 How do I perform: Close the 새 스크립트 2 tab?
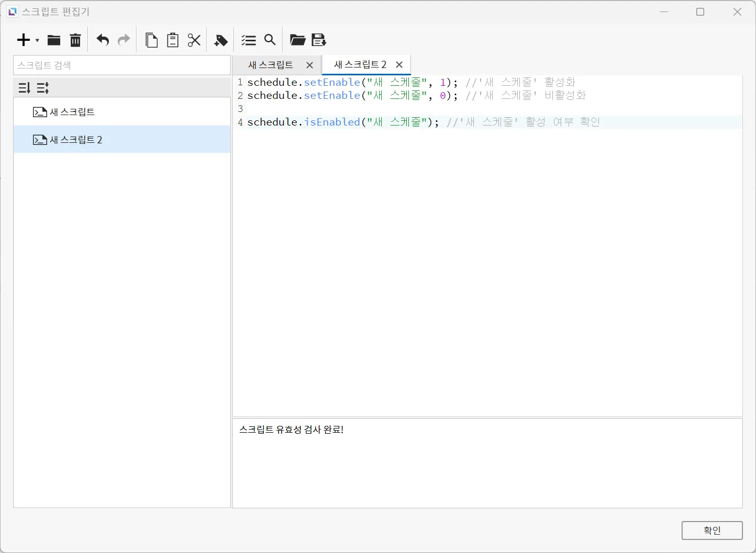pyautogui.click(x=399, y=65)
